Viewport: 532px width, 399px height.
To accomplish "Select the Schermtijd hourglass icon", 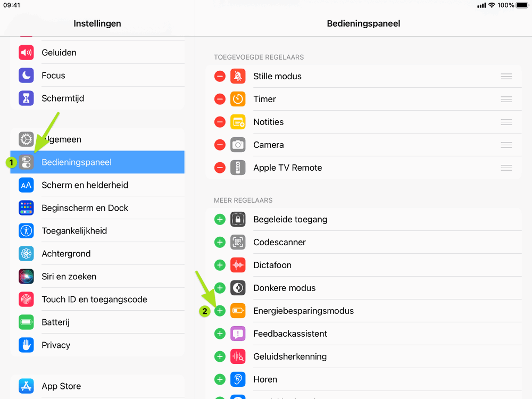I will tap(26, 98).
